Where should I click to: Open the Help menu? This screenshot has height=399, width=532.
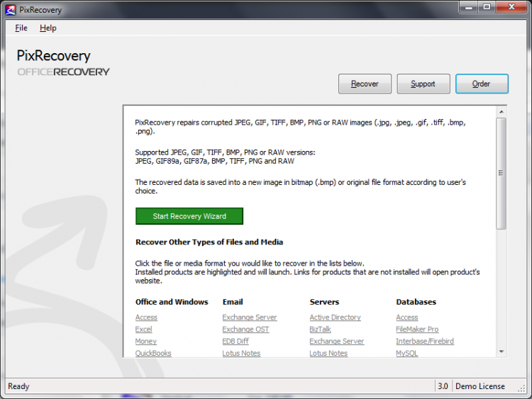coord(48,28)
